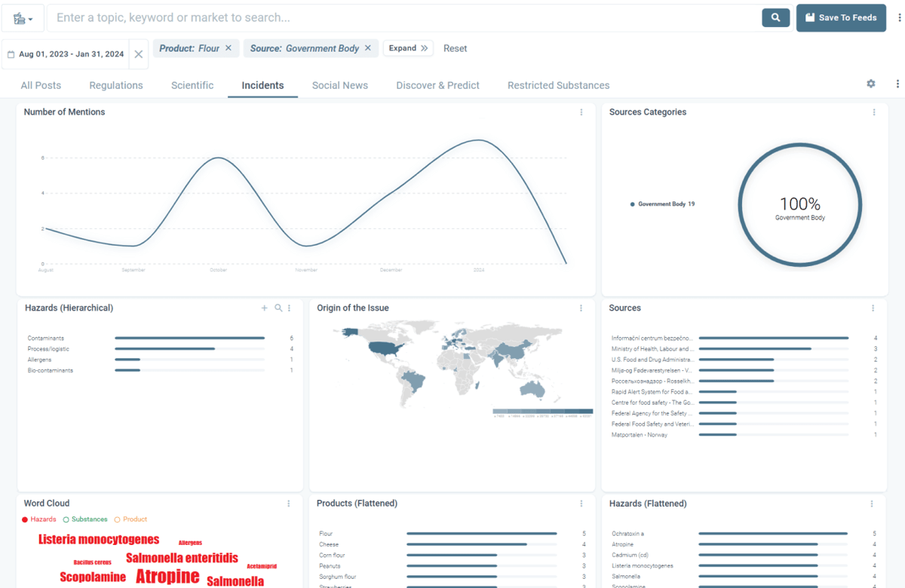The width and height of the screenshot is (905, 588).
Task: Search within Hazards (Hierarchical) panel
Action: [x=278, y=308]
